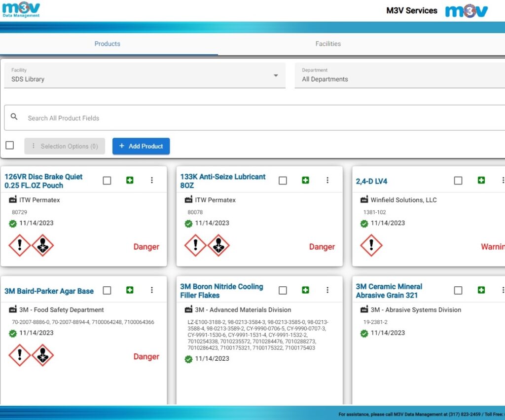Click product number 80729
The width and height of the screenshot is (505, 420).
pos(19,212)
